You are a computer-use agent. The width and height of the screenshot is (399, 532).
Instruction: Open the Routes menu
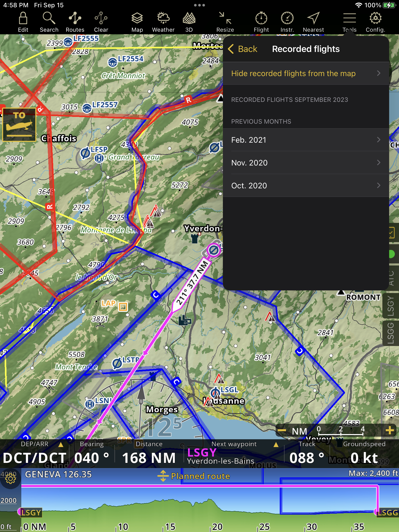pos(75,22)
